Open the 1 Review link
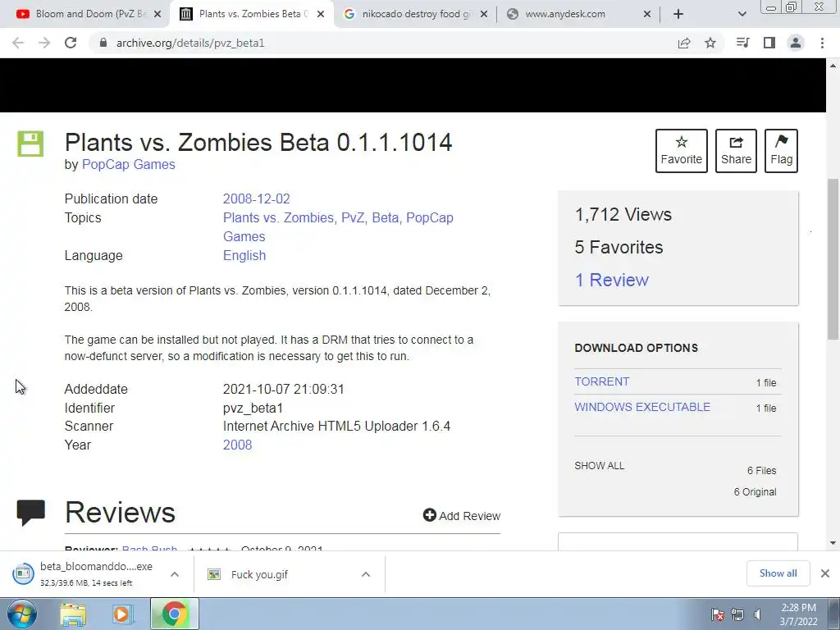 pos(611,280)
